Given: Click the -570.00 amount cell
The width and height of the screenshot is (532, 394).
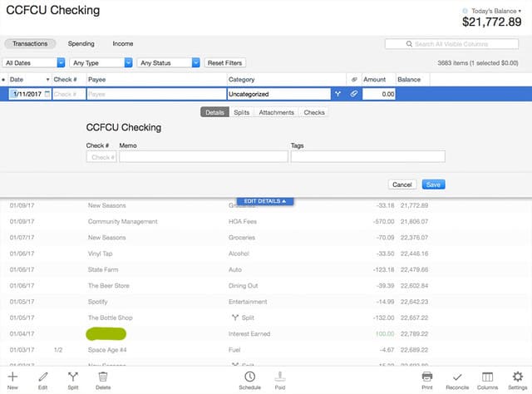Looking at the screenshot, I should click(383, 222).
